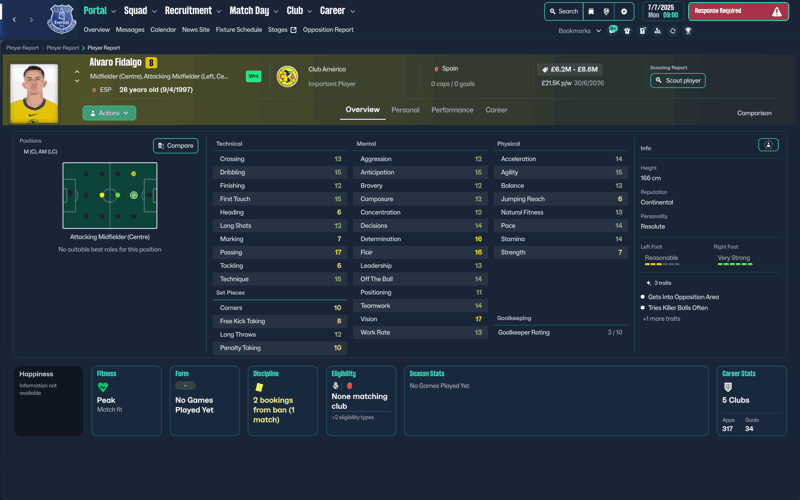
Task: Click '+1 more traits' link
Action: click(x=661, y=319)
